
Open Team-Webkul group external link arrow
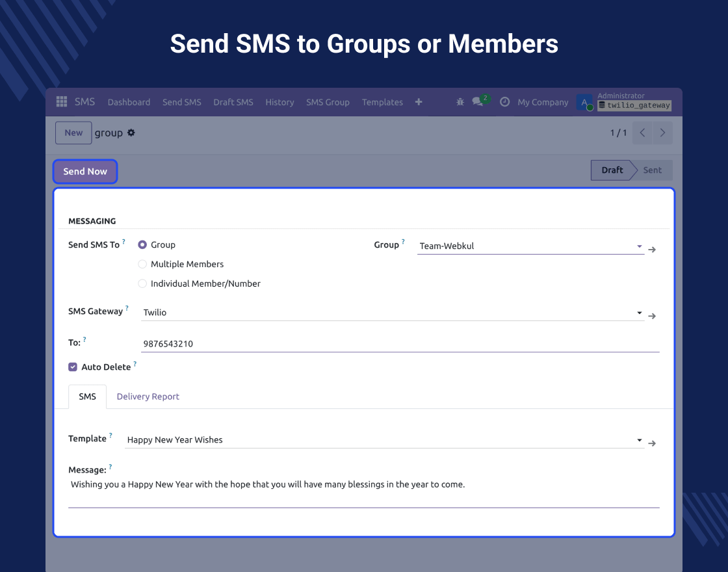pos(652,250)
